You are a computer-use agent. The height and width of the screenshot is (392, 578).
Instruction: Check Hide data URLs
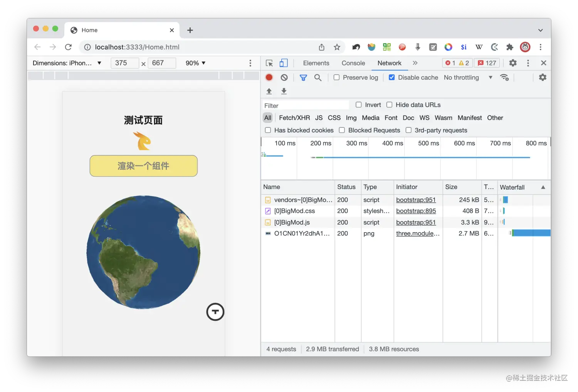click(389, 105)
